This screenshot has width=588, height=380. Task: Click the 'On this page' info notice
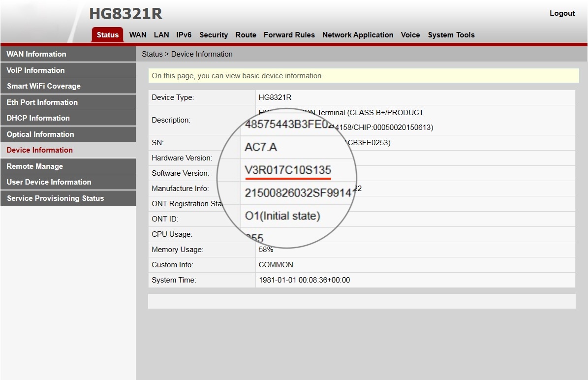coord(363,76)
